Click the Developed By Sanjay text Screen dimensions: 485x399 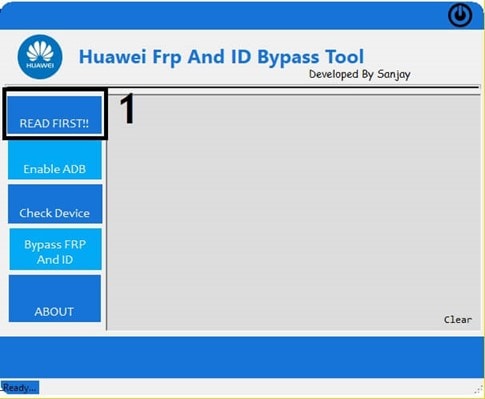tap(360, 74)
